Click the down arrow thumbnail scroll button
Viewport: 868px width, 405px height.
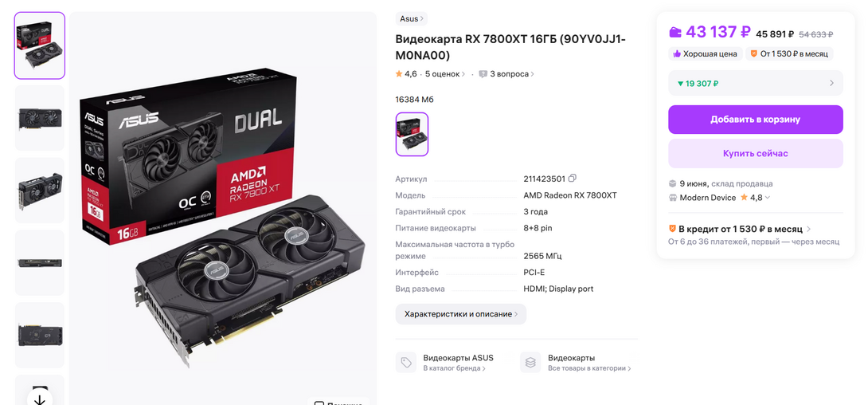pos(39,399)
